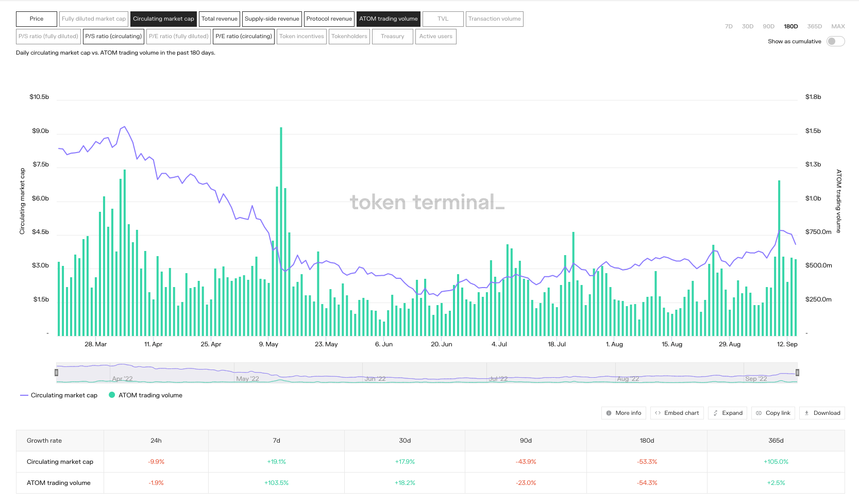This screenshot has width=859, height=504.
Task: Click the green ATOM trading volume legend dot
Action: tap(112, 395)
